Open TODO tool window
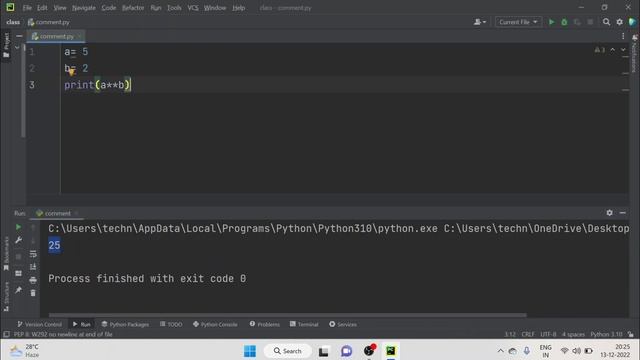Viewport: 640px width, 360px height. 171,324
